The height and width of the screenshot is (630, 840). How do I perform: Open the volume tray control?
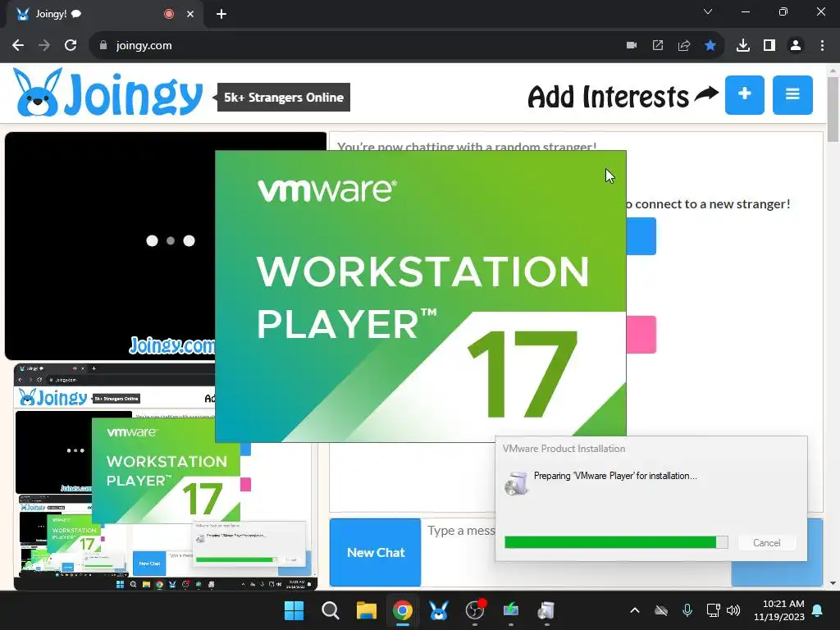point(733,610)
